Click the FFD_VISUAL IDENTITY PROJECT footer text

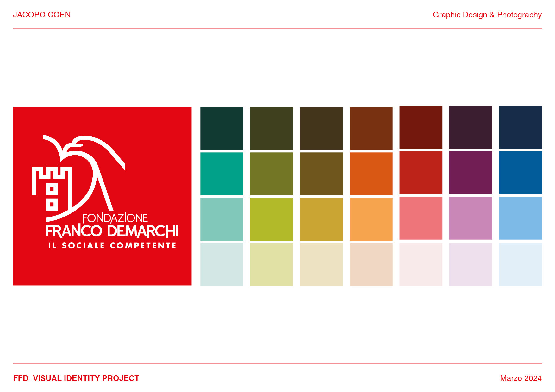point(76,378)
